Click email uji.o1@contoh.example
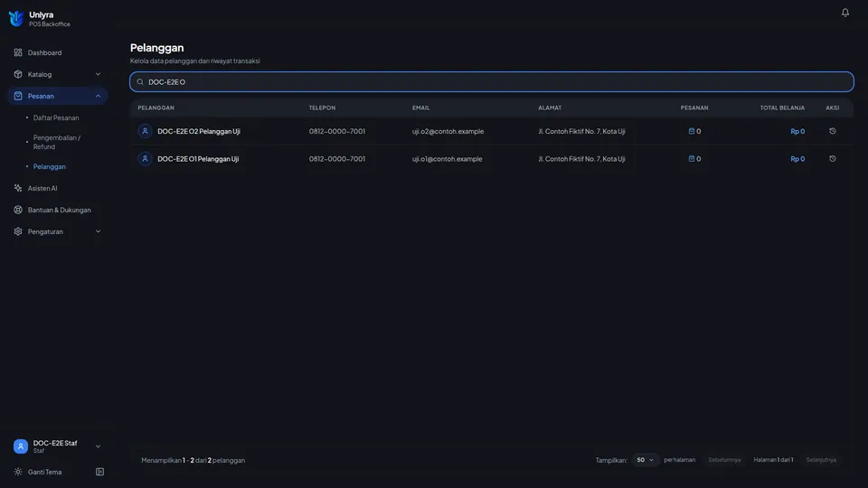The image size is (868, 488). 448,159
